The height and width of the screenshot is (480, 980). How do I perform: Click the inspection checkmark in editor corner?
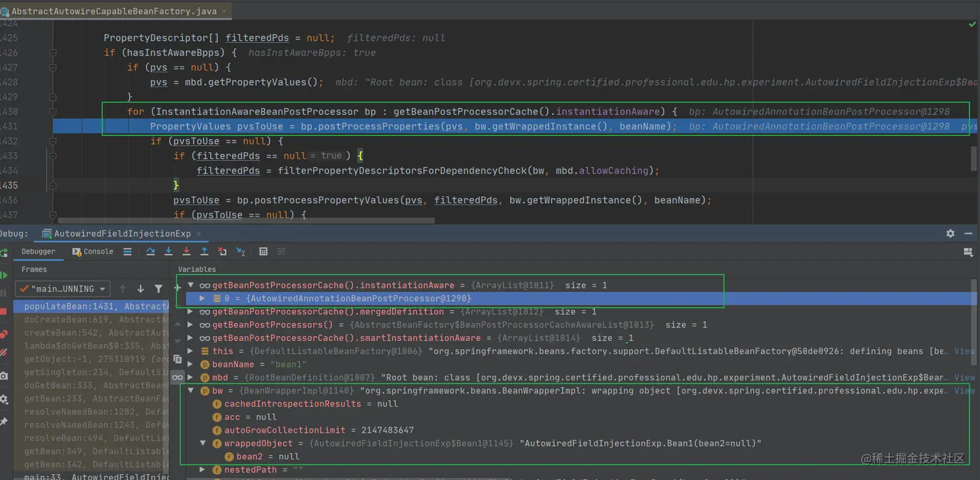click(972, 24)
